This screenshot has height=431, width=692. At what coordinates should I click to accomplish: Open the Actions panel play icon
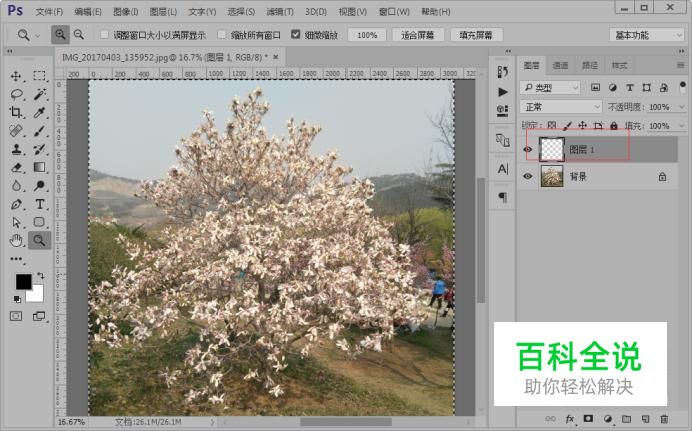[502, 92]
